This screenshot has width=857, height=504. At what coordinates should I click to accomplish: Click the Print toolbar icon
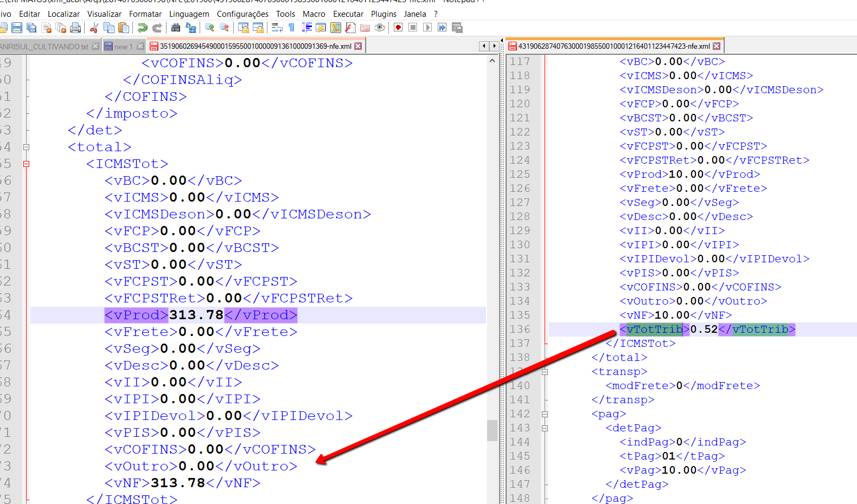(x=75, y=28)
